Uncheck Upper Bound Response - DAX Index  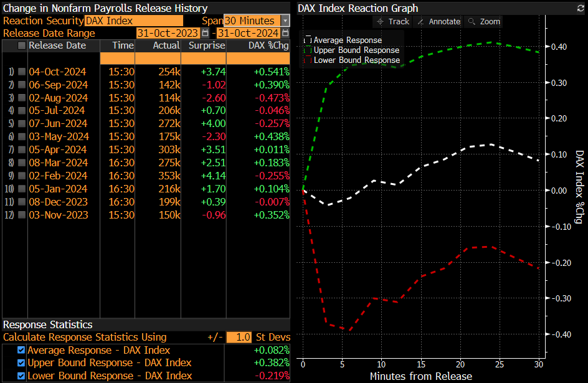coord(21,363)
